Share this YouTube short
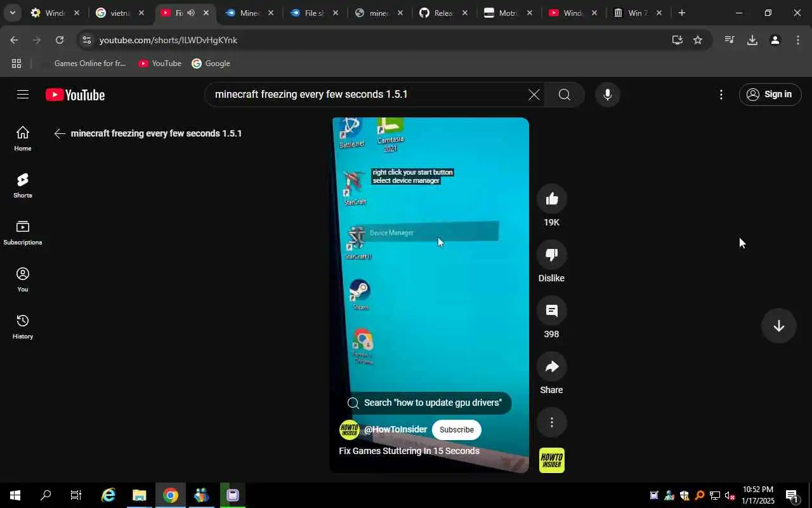 (552, 366)
